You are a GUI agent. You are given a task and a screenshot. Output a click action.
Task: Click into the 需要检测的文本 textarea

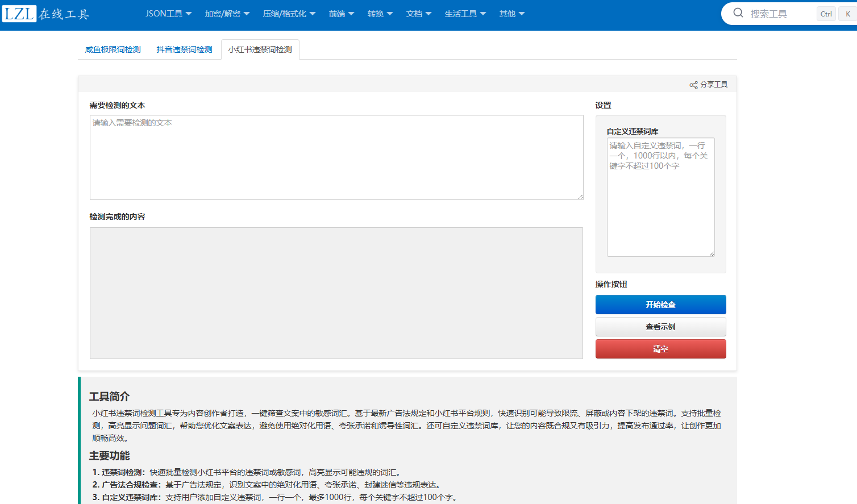(336, 157)
